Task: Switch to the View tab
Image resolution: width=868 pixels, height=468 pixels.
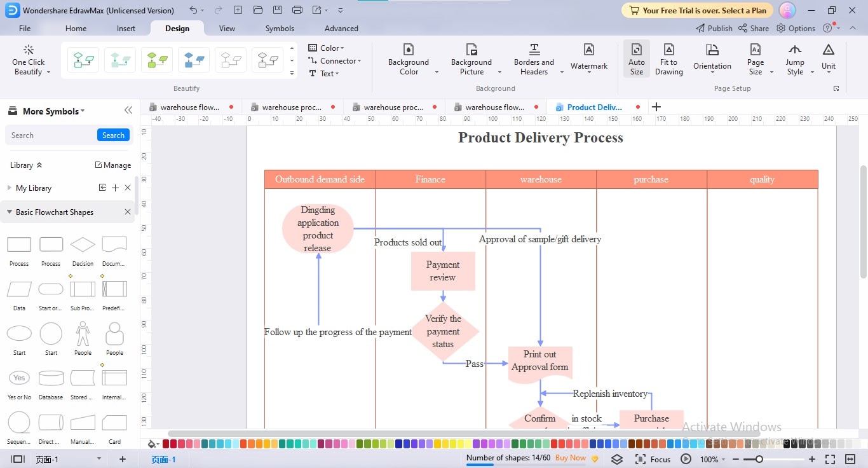Action: 227,29
